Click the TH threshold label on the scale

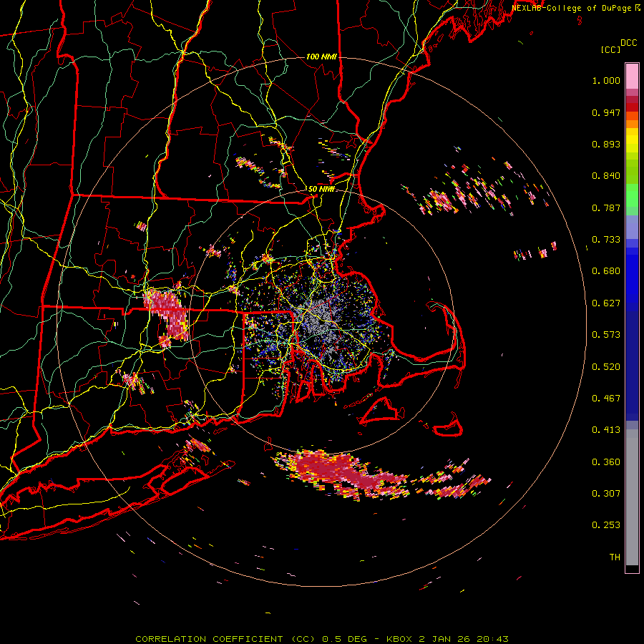pyautogui.click(x=615, y=557)
